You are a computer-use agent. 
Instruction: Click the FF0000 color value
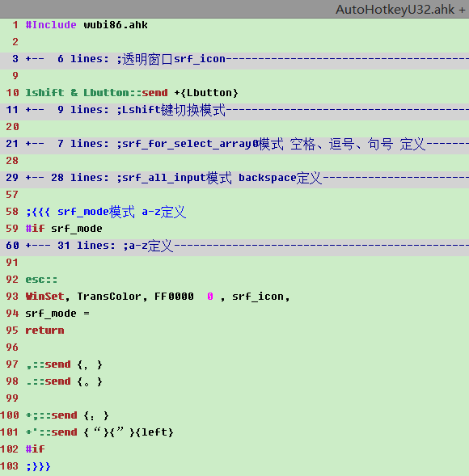(x=174, y=297)
